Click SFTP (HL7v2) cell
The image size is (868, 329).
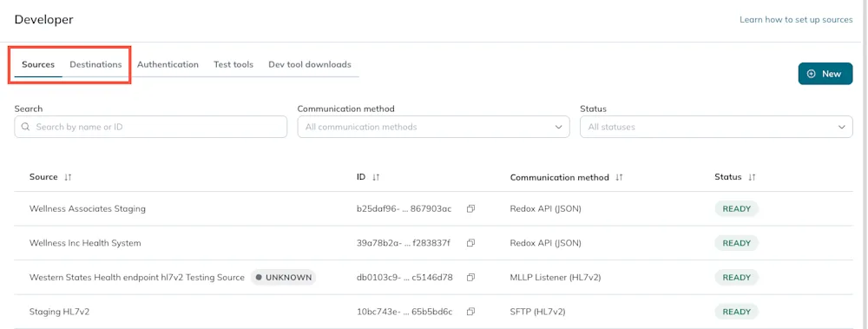click(537, 312)
